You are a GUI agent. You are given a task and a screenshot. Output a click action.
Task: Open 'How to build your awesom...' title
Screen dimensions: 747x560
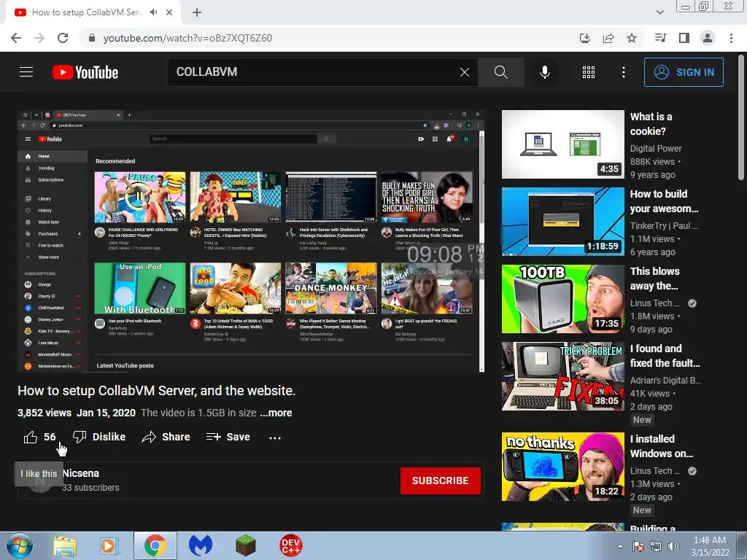coord(664,201)
